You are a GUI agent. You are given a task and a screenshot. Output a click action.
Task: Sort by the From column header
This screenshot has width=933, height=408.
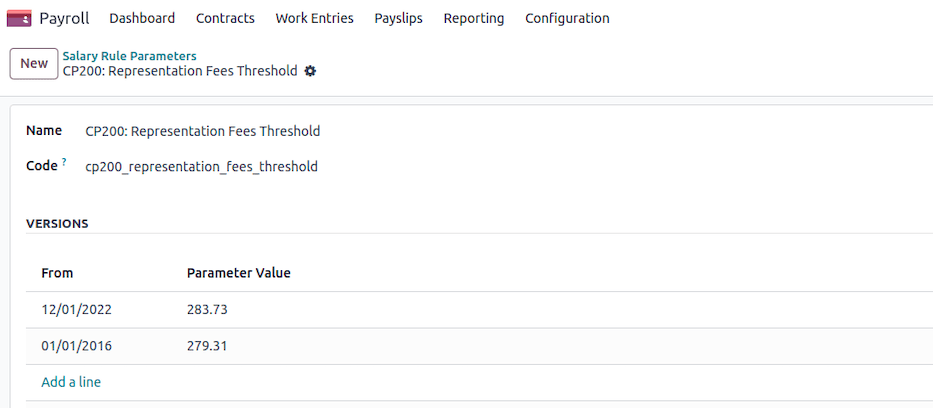point(57,273)
